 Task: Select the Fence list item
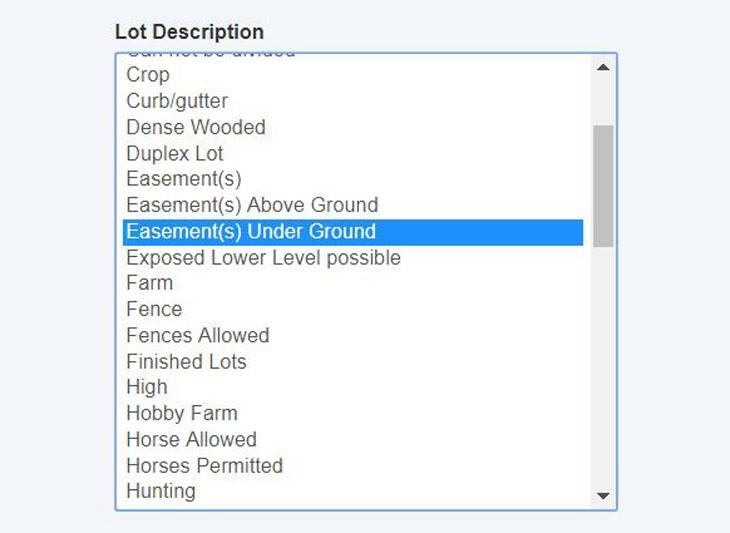(154, 310)
